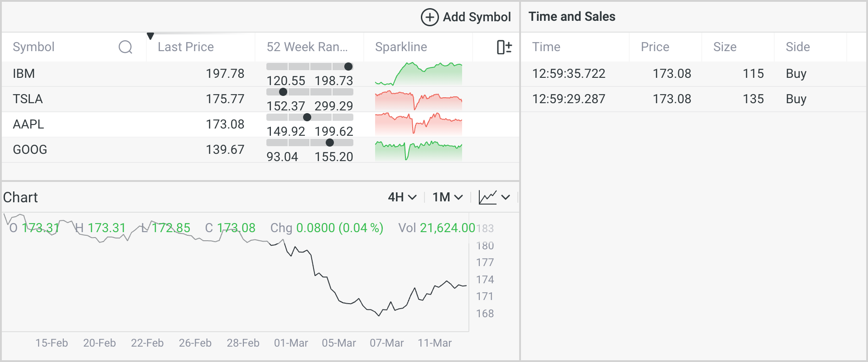This screenshot has width=868, height=362.
Task: Open the symbol search magnifier icon
Action: click(125, 47)
